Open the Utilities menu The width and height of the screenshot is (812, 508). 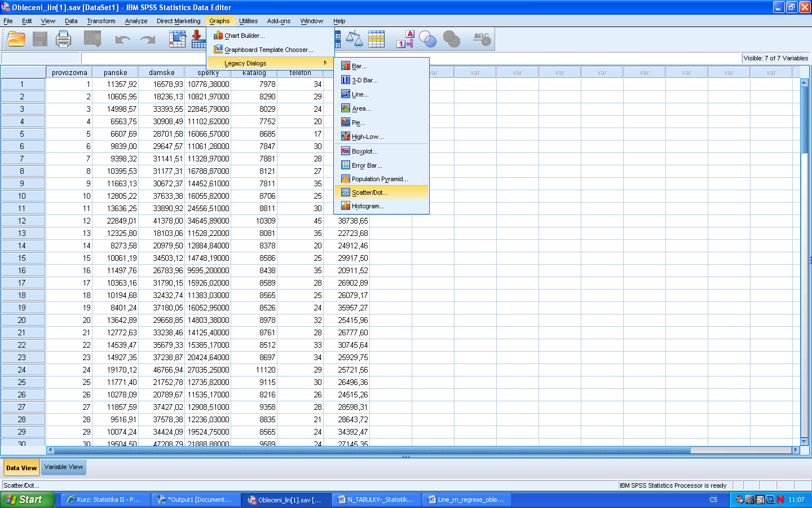[248, 21]
